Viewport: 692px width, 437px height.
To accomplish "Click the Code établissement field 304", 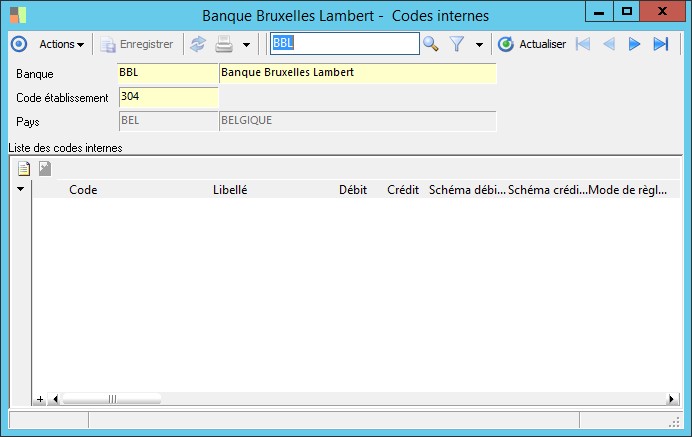I will coord(169,97).
